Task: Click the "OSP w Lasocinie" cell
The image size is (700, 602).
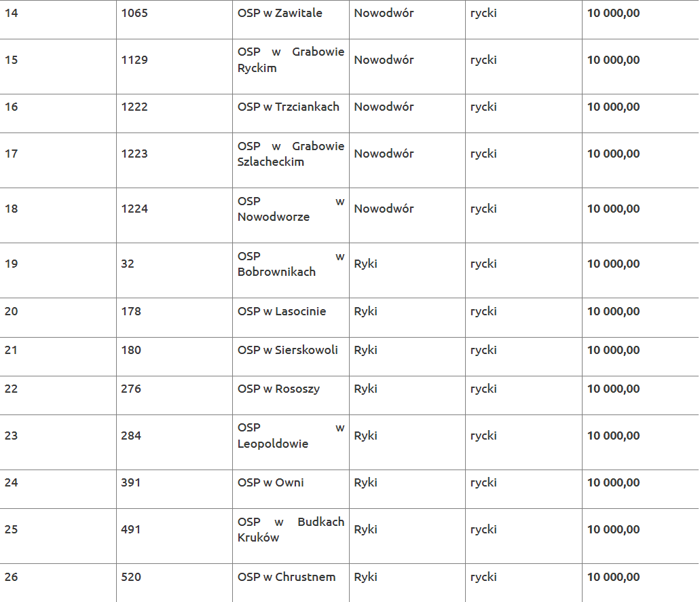Action: click(x=281, y=312)
